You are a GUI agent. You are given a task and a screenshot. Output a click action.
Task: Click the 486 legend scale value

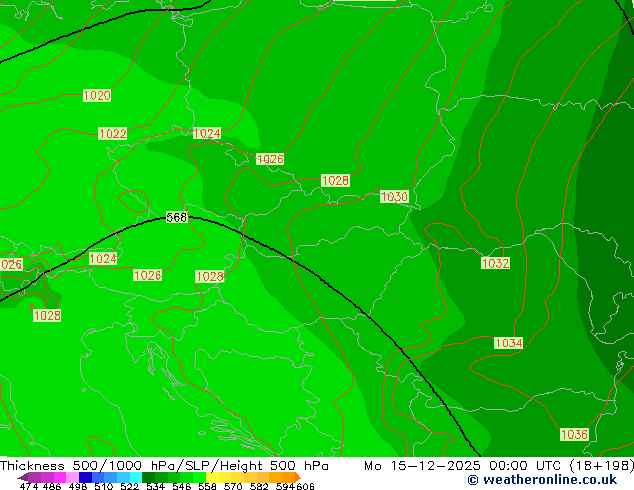[x=52, y=486]
